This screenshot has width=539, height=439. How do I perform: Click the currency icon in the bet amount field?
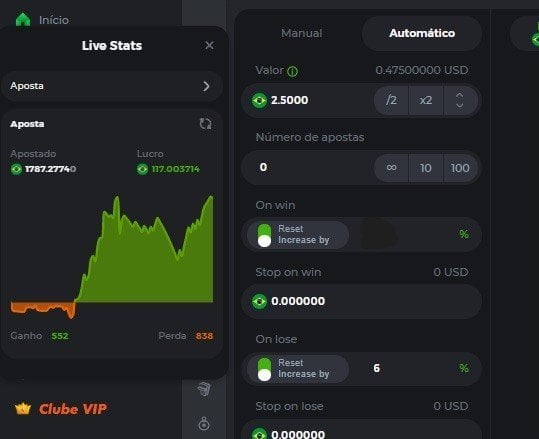(260, 100)
